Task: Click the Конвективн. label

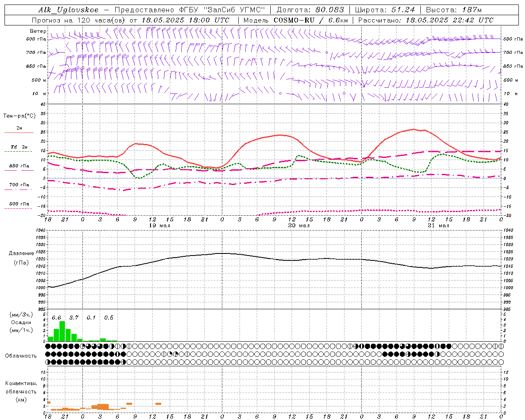Action: click(21, 383)
